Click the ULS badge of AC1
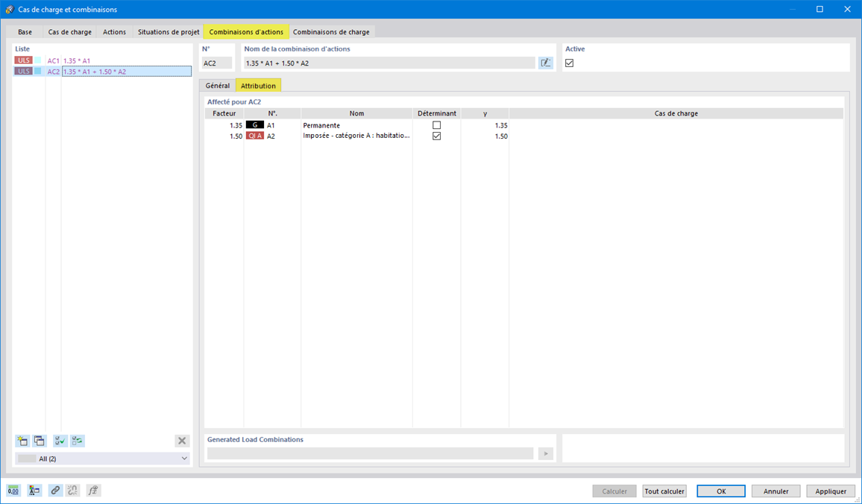862x504 pixels. coord(24,60)
